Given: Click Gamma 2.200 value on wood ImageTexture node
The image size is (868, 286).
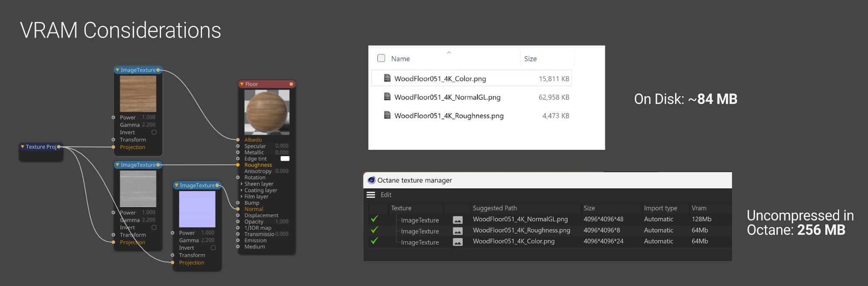Looking at the screenshot, I should click(x=148, y=125).
